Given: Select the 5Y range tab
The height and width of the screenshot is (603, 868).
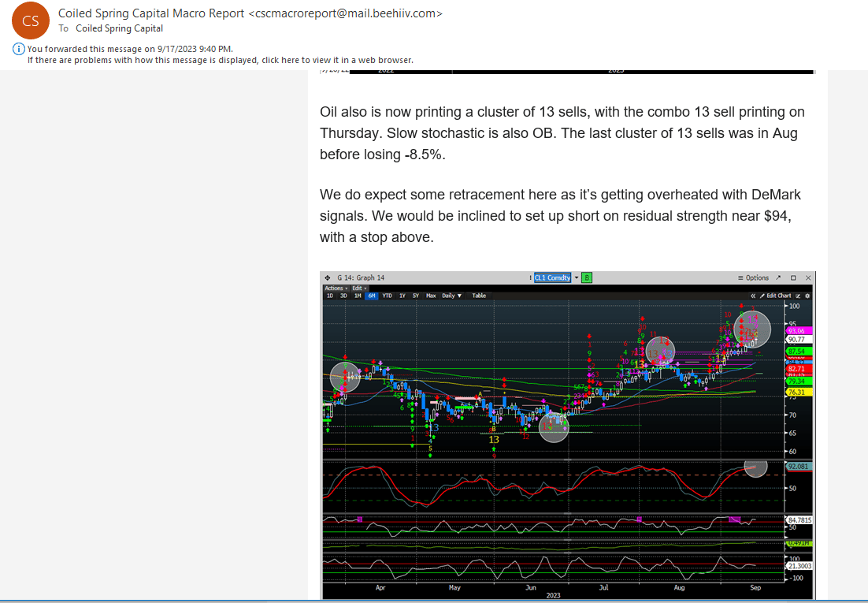Looking at the screenshot, I should 416,296.
